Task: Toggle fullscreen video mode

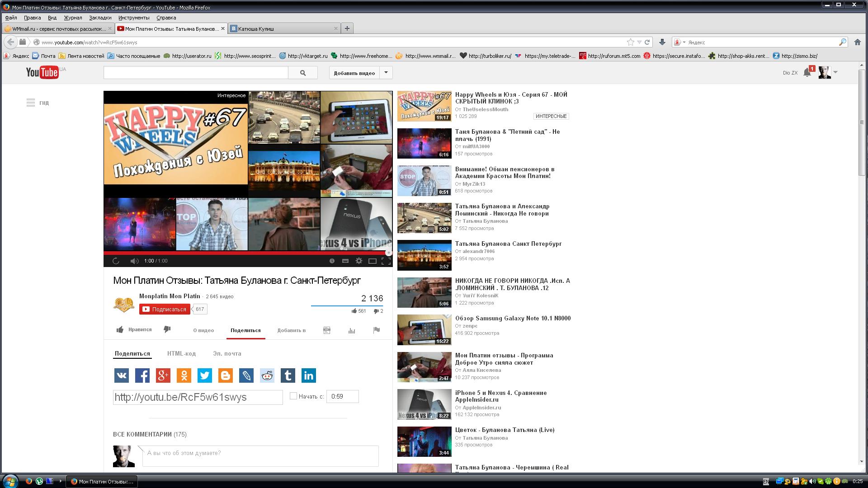Action: (x=386, y=261)
